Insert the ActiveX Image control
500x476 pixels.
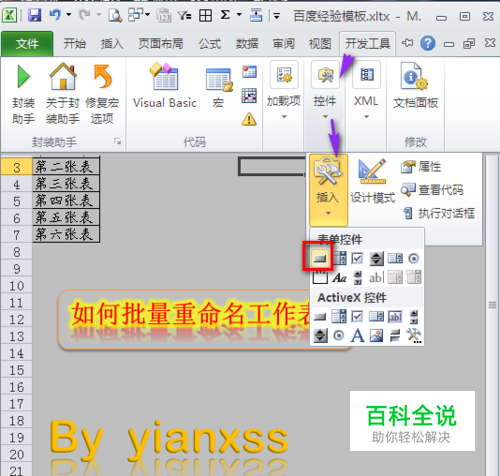[x=376, y=335]
